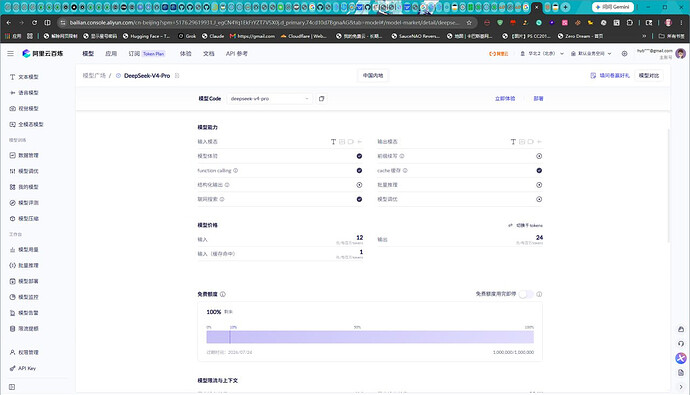
Task: Open the 填问卷赢好礼 survey link
Action: tap(610, 76)
